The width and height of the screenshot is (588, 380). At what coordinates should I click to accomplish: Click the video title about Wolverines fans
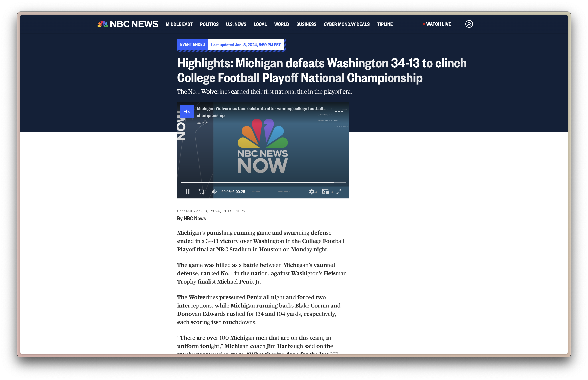click(260, 112)
